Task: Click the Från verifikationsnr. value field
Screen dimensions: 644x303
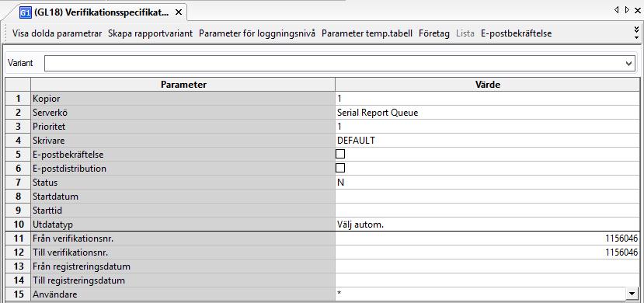Action: point(487,239)
